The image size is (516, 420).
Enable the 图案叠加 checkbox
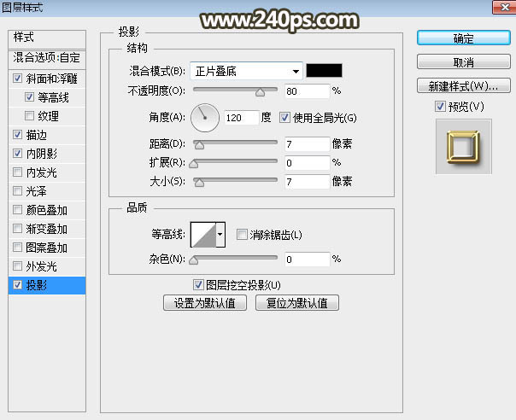point(17,247)
